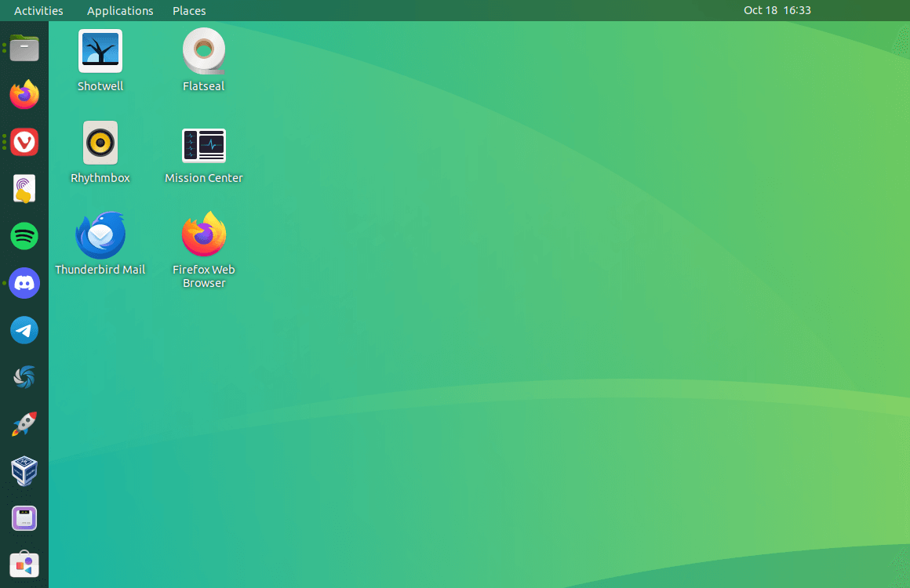Open the Places menu

click(x=188, y=10)
